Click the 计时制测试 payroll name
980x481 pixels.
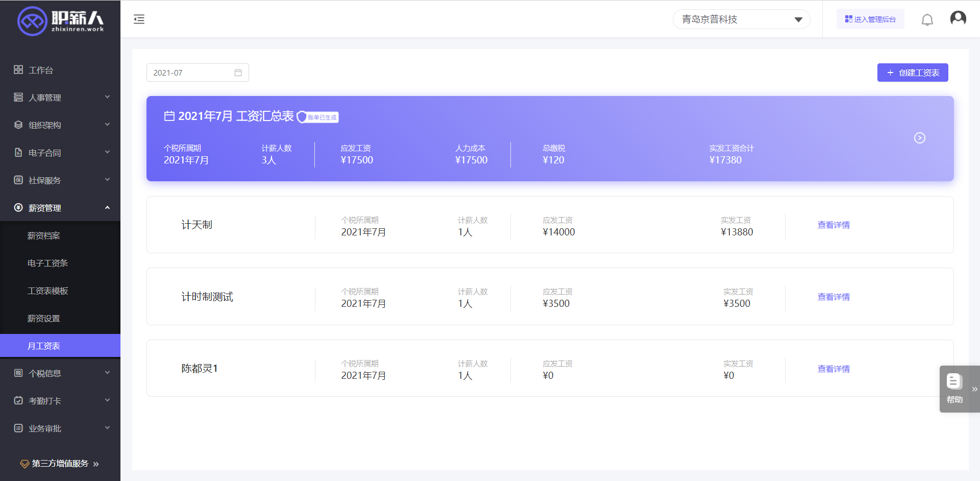click(x=207, y=297)
